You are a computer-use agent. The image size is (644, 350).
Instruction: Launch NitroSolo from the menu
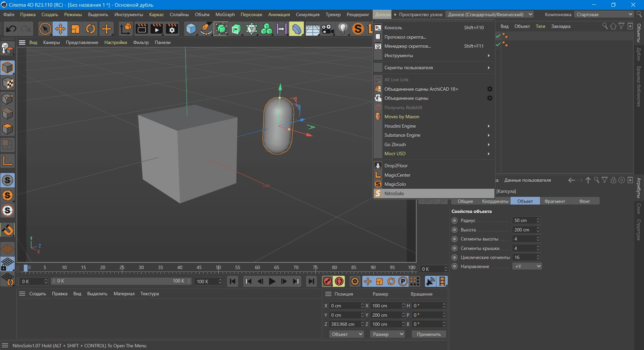click(x=434, y=193)
